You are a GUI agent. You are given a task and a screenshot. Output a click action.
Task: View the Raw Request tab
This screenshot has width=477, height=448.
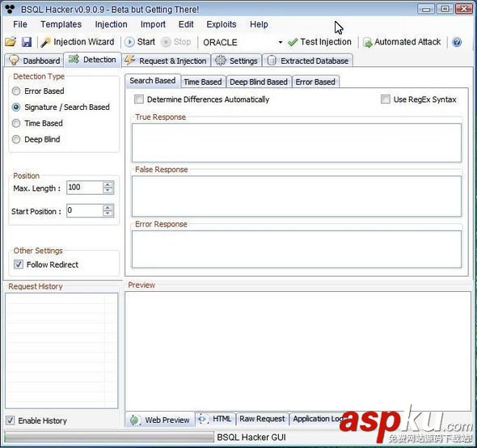coord(262,419)
